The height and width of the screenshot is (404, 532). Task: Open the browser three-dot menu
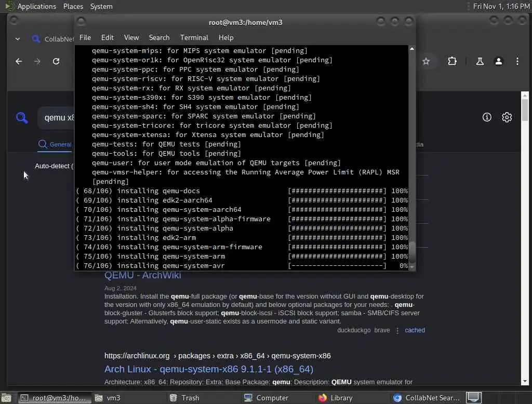click(x=517, y=61)
